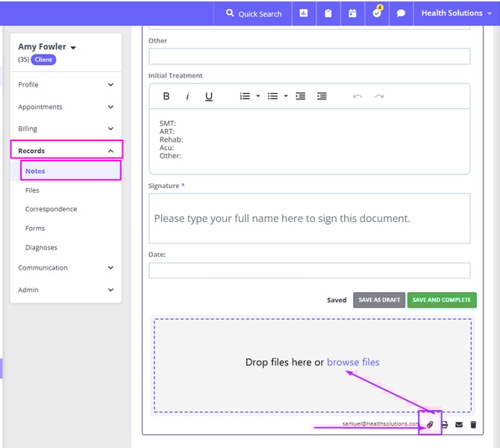The height and width of the screenshot is (448, 500).
Task: Click the browse files link
Action: 353,362
